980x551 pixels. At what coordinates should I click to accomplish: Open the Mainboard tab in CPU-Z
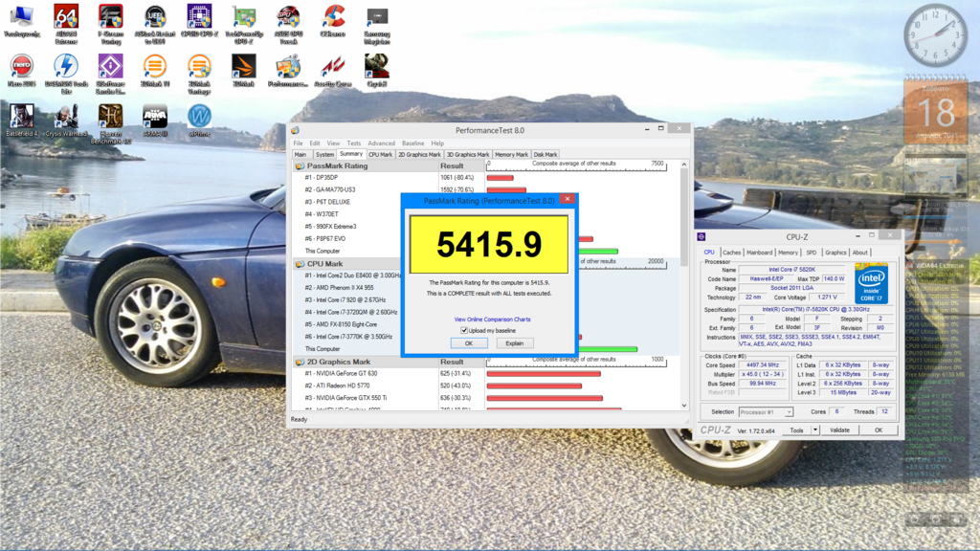click(759, 253)
